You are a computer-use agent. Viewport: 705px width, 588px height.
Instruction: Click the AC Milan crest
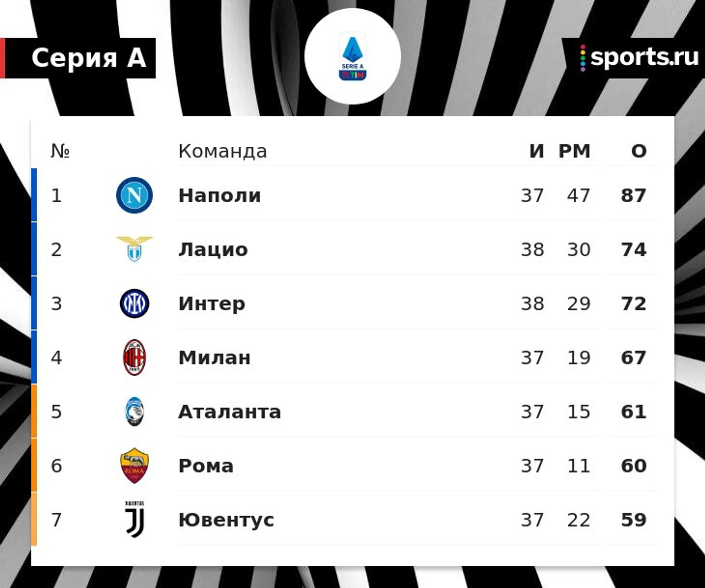point(134,358)
